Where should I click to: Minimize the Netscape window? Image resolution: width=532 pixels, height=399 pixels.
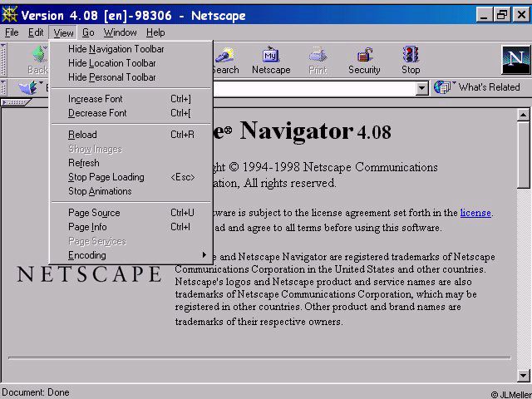coord(485,15)
